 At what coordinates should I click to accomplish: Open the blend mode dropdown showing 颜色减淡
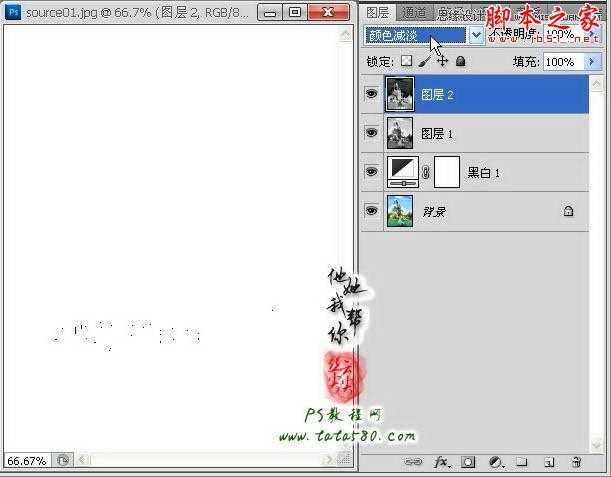point(415,35)
